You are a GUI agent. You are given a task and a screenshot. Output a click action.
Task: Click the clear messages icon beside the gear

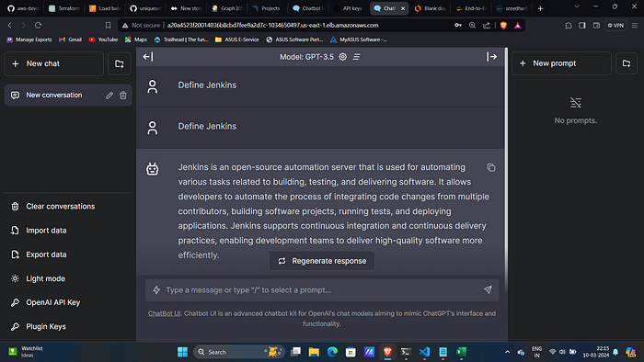(357, 57)
